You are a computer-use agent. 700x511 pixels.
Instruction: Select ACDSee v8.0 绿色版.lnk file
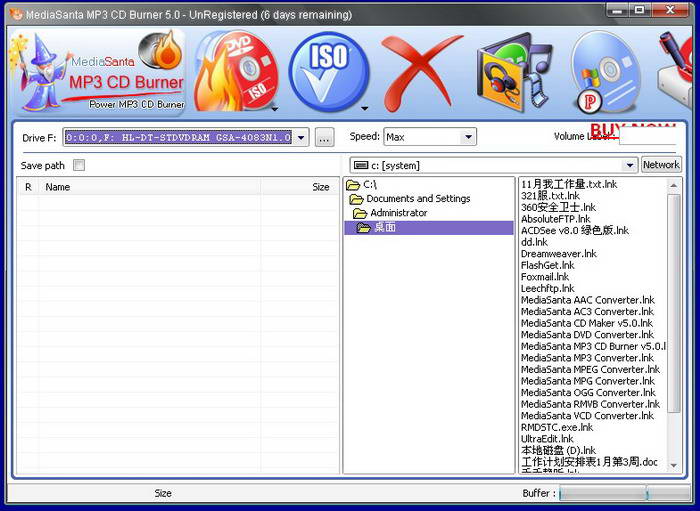[x=575, y=231]
